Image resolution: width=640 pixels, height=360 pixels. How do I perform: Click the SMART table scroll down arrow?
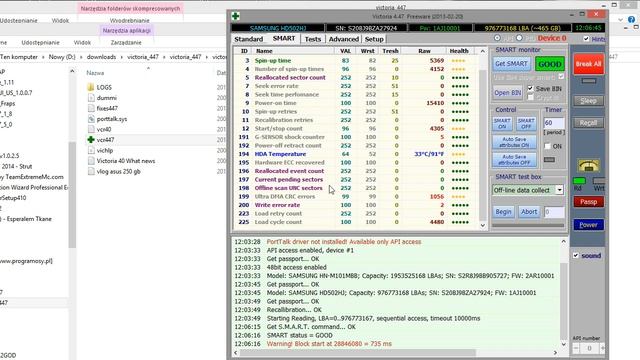coord(482,225)
